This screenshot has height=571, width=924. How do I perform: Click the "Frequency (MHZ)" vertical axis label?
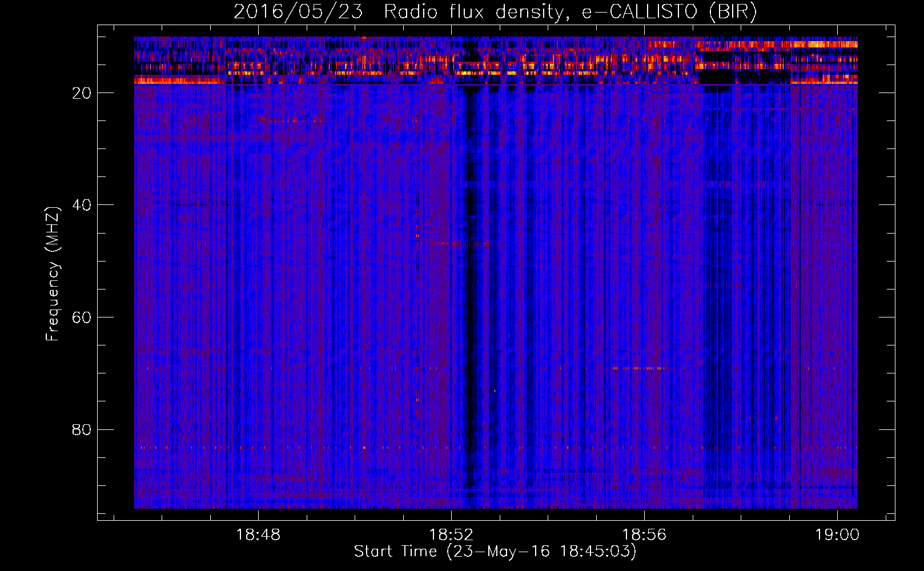(x=52, y=274)
